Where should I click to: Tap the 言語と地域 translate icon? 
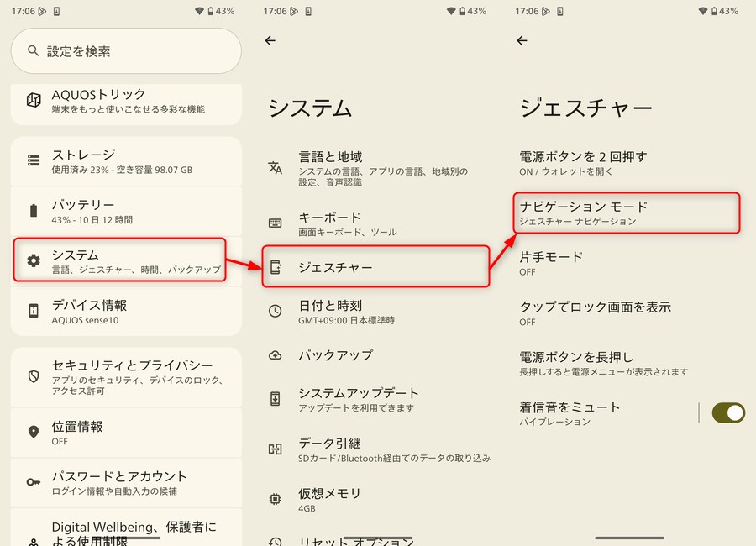(x=276, y=167)
